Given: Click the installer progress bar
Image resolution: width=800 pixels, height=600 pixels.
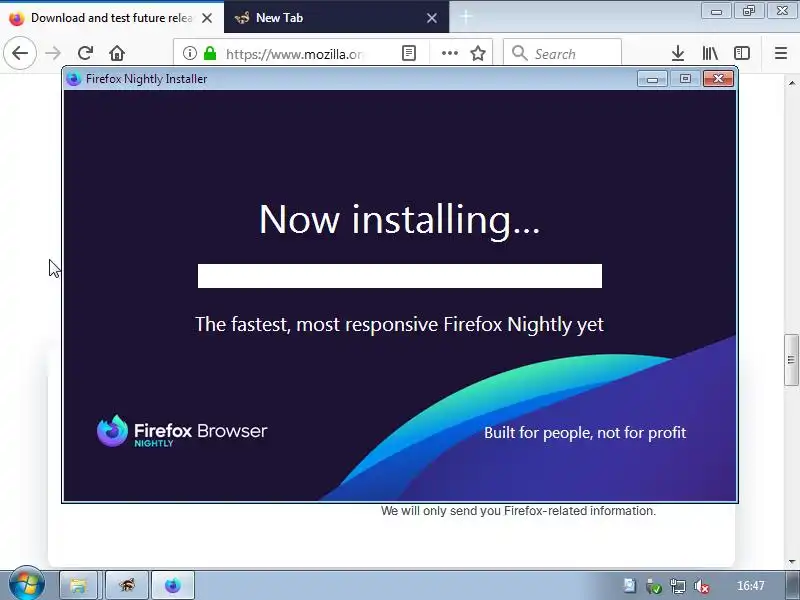Looking at the screenshot, I should [399, 276].
